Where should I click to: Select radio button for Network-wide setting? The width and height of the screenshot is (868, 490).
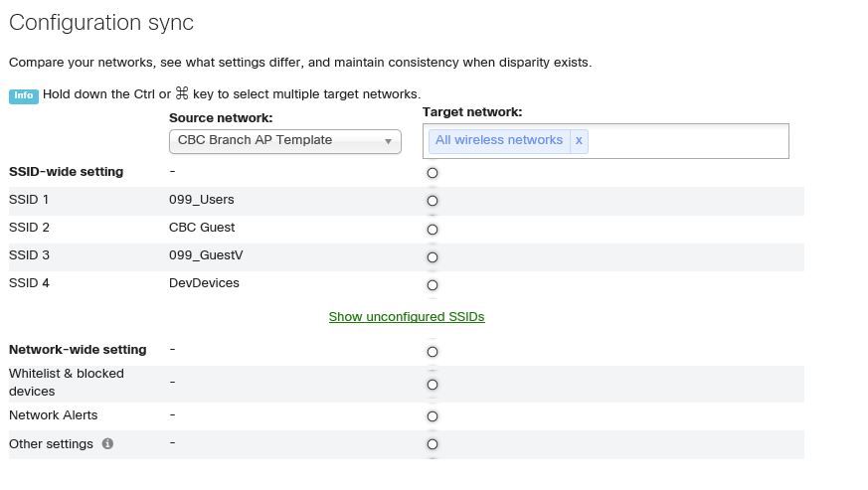[x=433, y=352]
